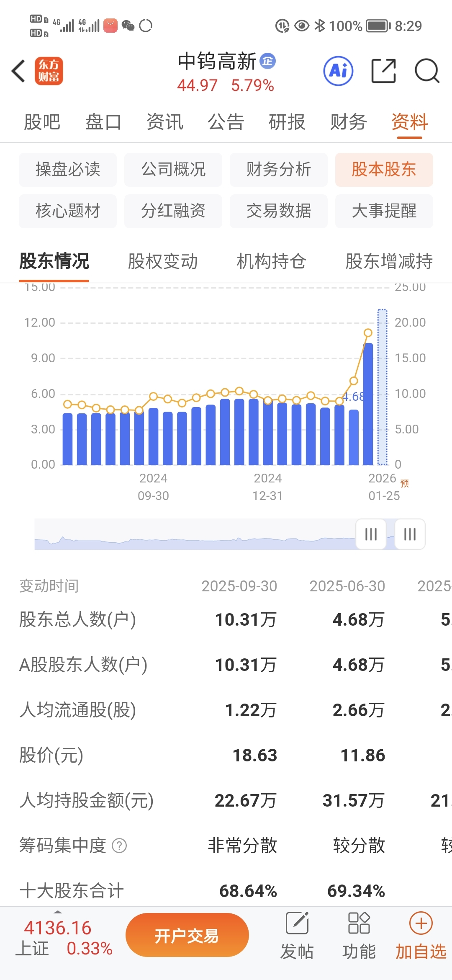Viewport: 452px width, 980px height.
Task: Switch to 股东增减持 sub-tab
Action: click(389, 261)
